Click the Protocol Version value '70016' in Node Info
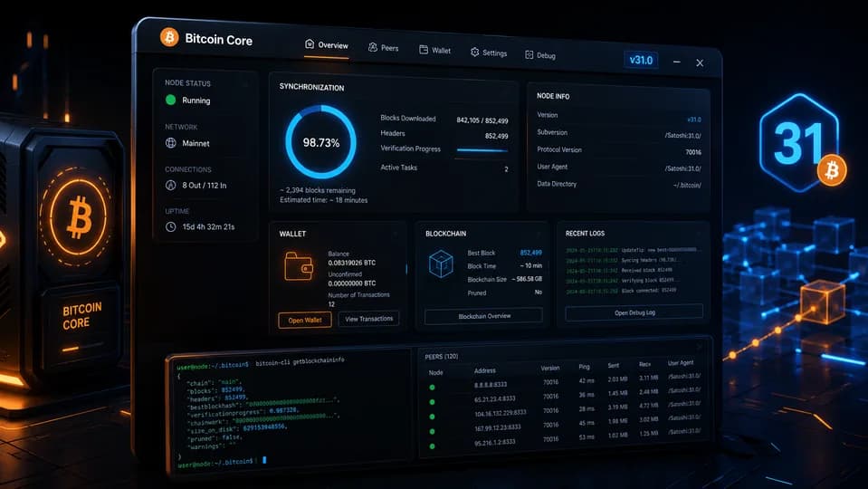This screenshot has height=489, width=868. coord(693,152)
